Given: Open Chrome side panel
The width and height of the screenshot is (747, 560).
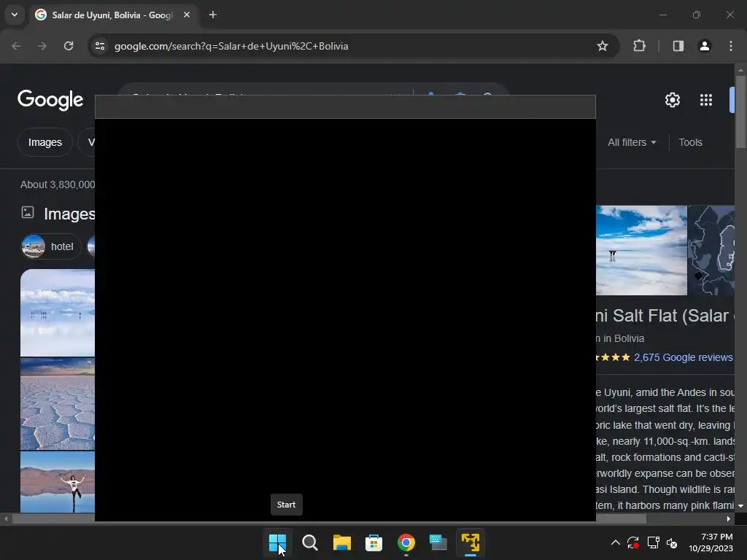Looking at the screenshot, I should (x=678, y=46).
